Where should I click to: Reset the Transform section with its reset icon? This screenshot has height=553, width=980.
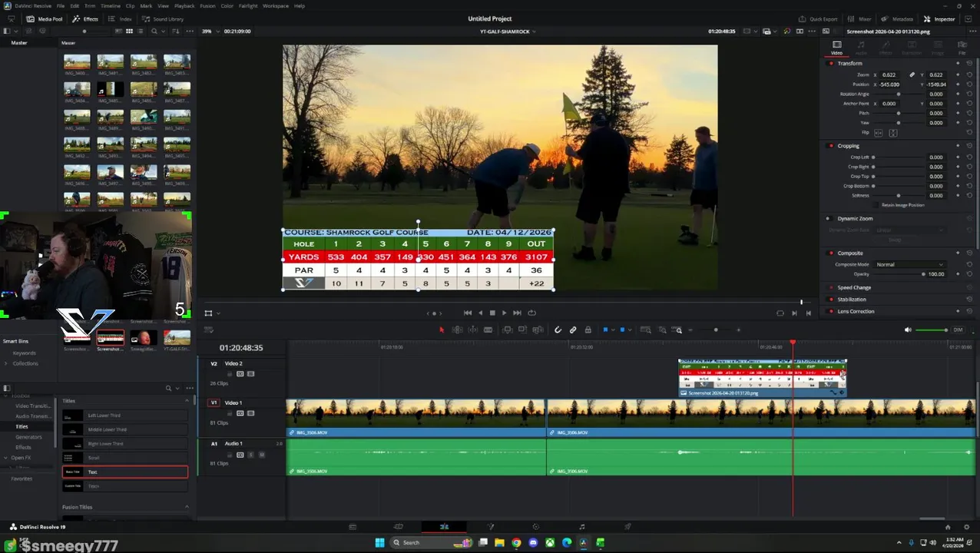969,63
